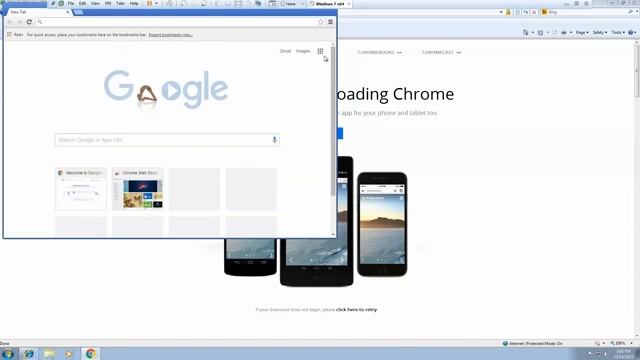Click the IE security lock icon

(508, 12)
